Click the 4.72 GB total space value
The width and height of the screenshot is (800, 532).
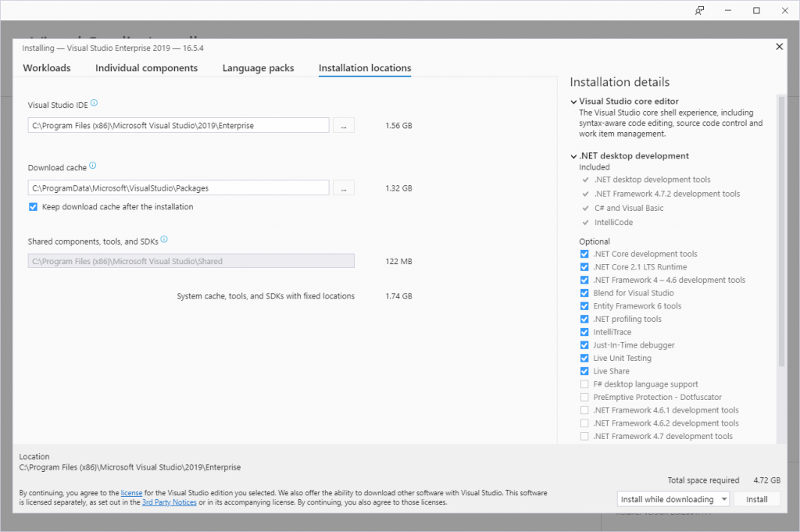click(x=767, y=480)
